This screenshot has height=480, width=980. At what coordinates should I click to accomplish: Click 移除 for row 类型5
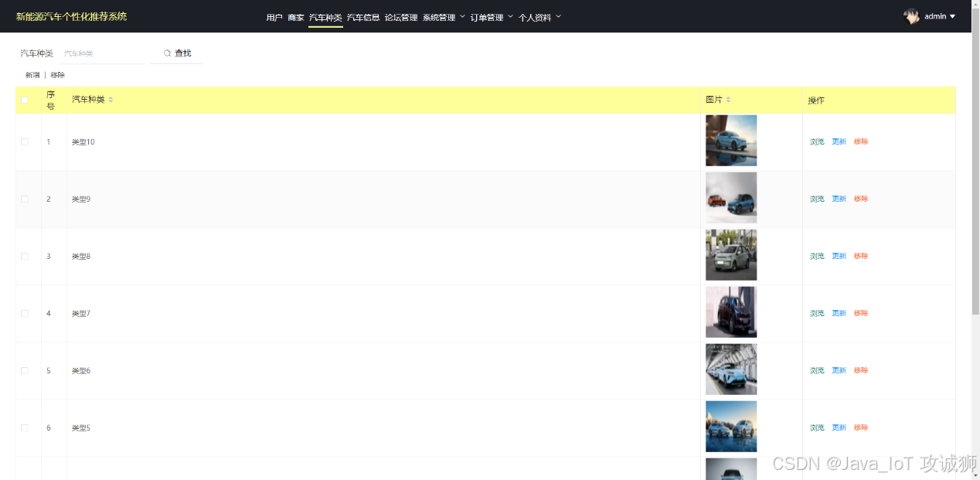861,428
